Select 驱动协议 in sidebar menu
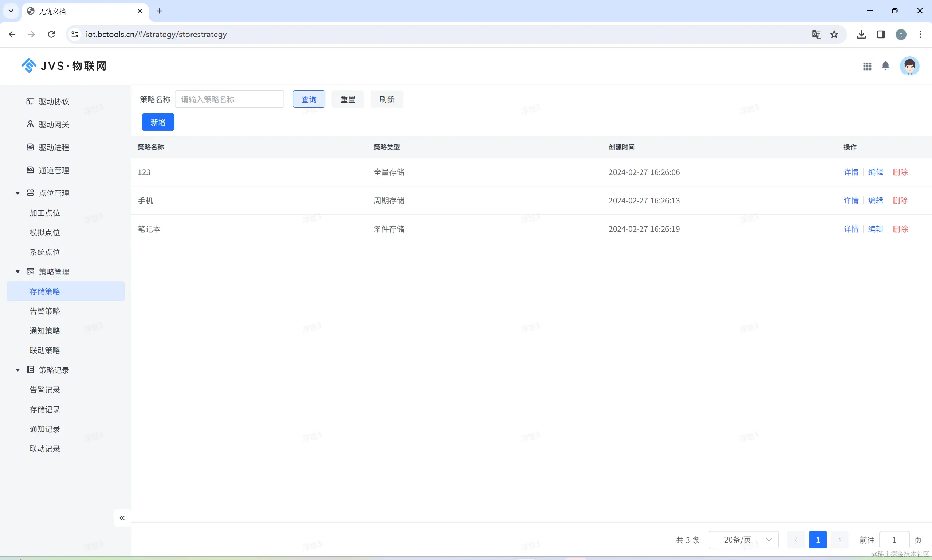The image size is (932, 560). coord(54,102)
